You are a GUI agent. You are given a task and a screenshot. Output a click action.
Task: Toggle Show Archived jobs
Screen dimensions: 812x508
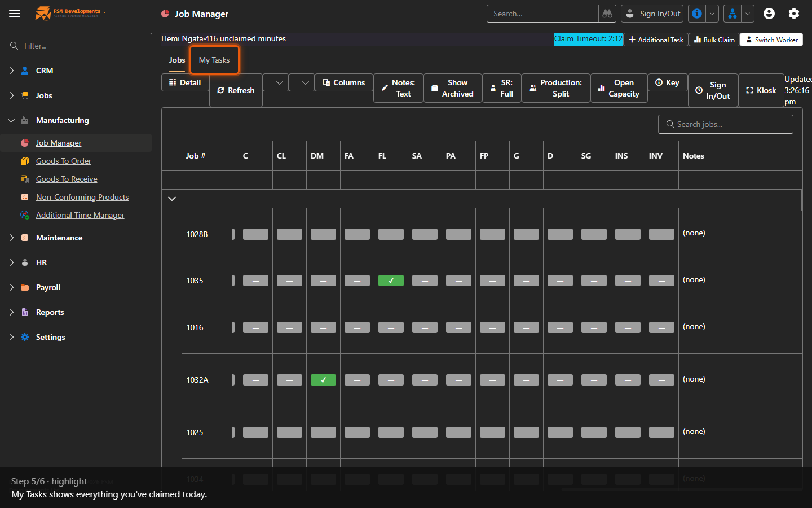pyautogui.click(x=453, y=88)
